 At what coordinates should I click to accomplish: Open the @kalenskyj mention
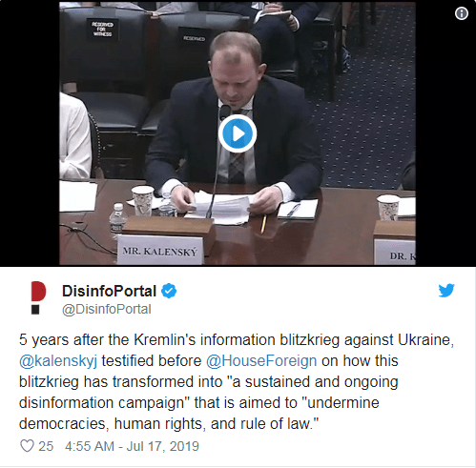pos(58,361)
